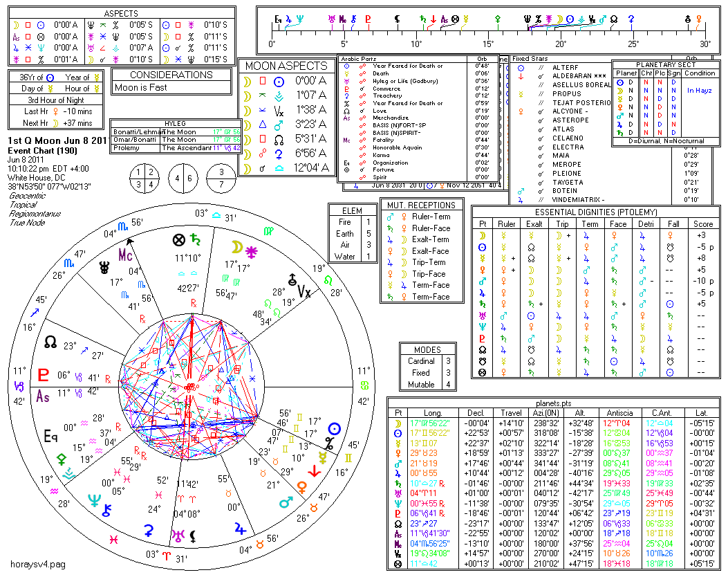Select the "horaysv4.pag" file name label

[38, 565]
